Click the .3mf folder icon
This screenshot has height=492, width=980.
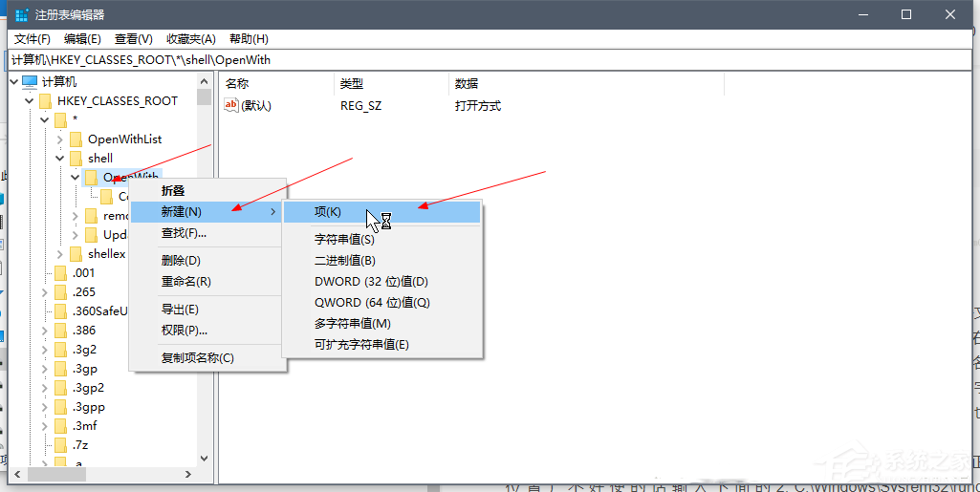(60, 426)
